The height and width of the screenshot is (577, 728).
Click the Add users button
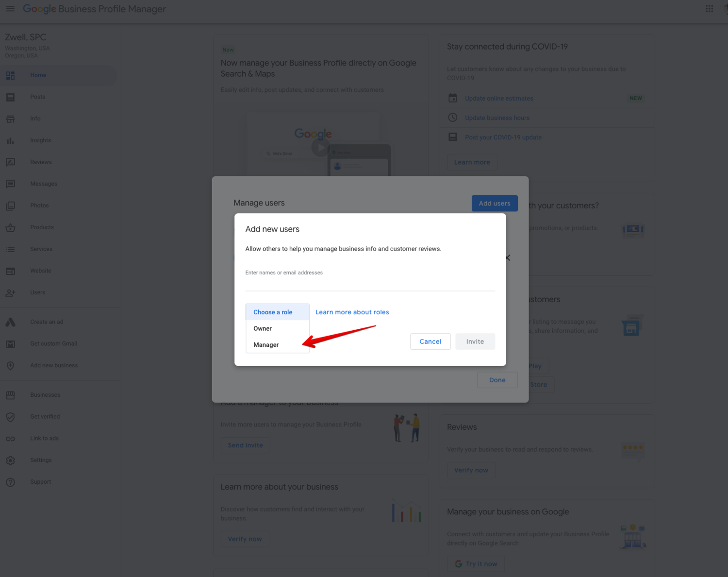click(495, 204)
